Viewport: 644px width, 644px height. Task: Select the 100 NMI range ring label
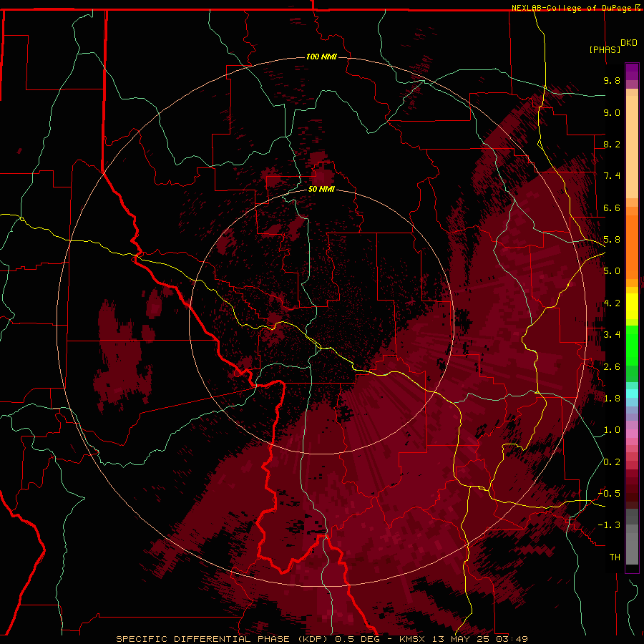pyautogui.click(x=321, y=57)
